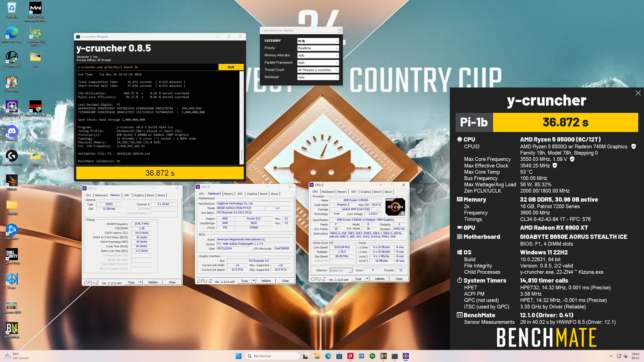Select Bench tab in CPU-Z processor window

377,192
